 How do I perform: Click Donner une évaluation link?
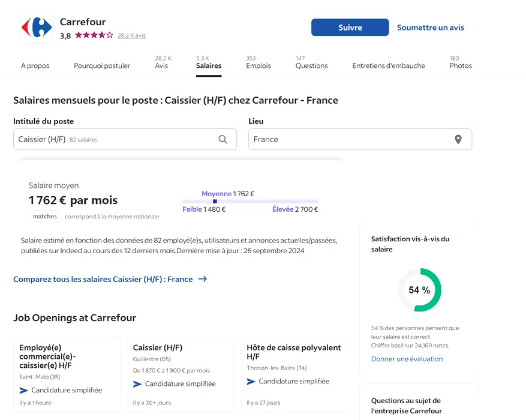(407, 359)
